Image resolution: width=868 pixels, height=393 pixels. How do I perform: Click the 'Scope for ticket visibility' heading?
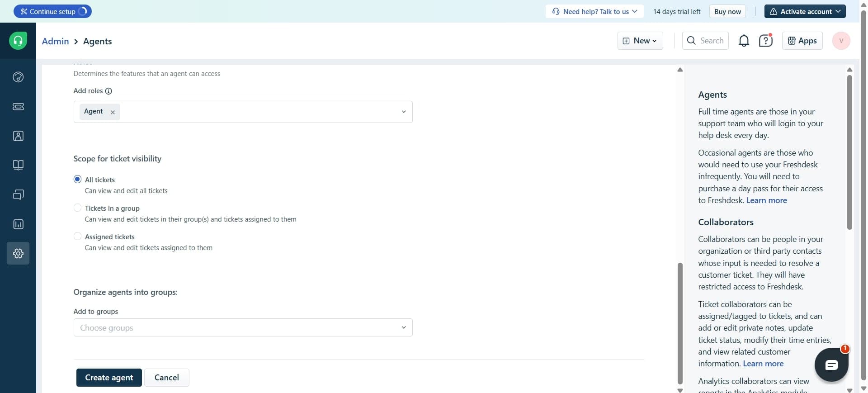pyautogui.click(x=117, y=159)
